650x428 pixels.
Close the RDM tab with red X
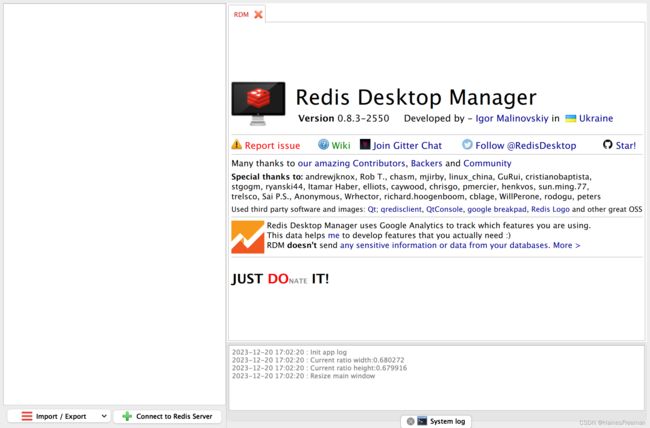(258, 15)
